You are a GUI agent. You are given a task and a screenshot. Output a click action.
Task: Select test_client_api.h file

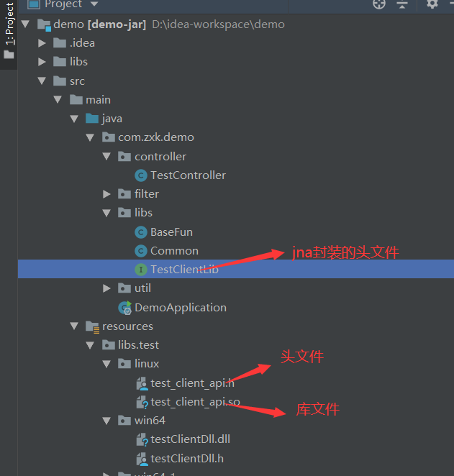click(193, 384)
